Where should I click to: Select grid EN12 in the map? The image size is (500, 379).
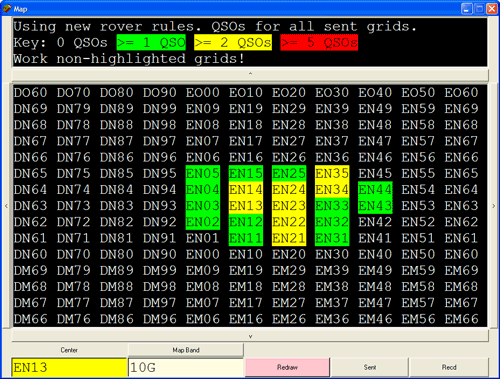(x=246, y=222)
